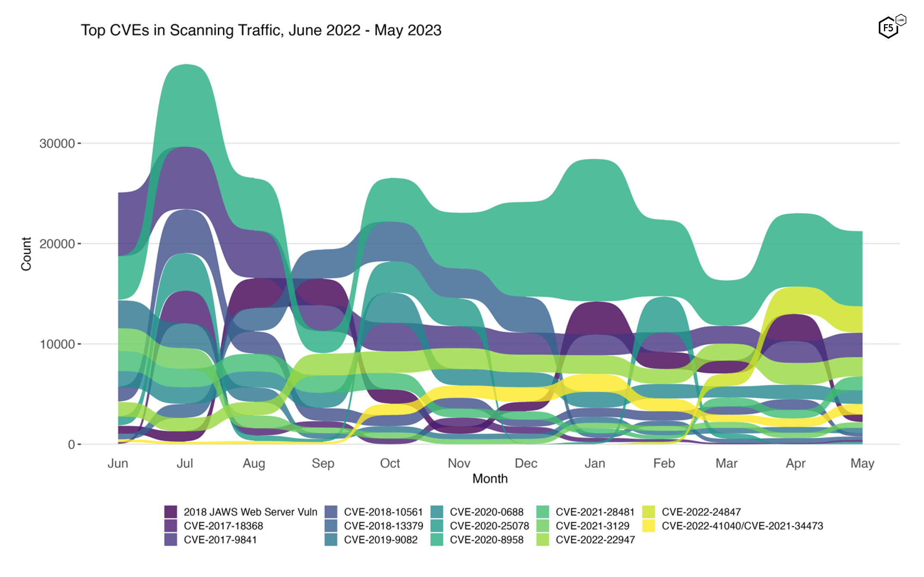Select the yellow CVE-2022-41040/CVE-2021-34473 swatch

click(x=648, y=526)
